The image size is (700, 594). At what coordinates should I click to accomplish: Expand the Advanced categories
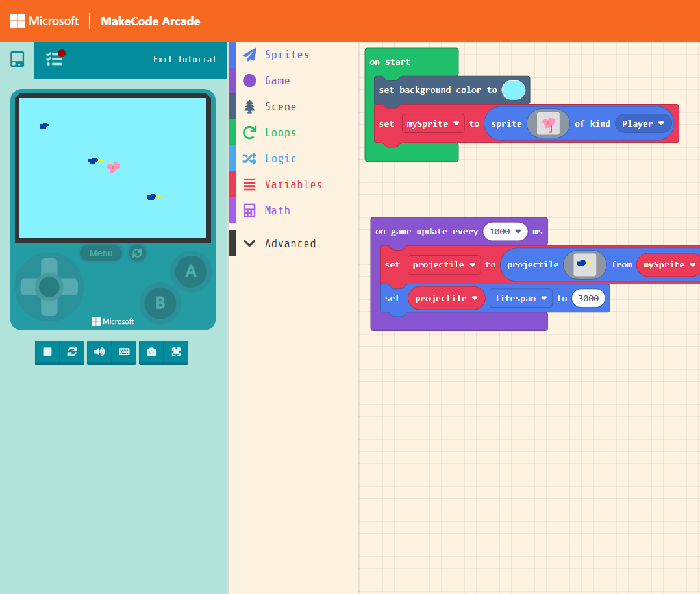click(290, 243)
